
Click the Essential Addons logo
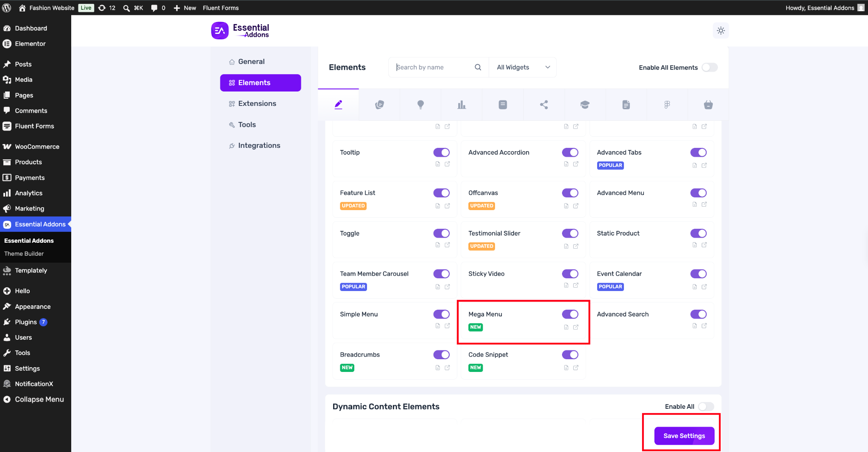240,31
